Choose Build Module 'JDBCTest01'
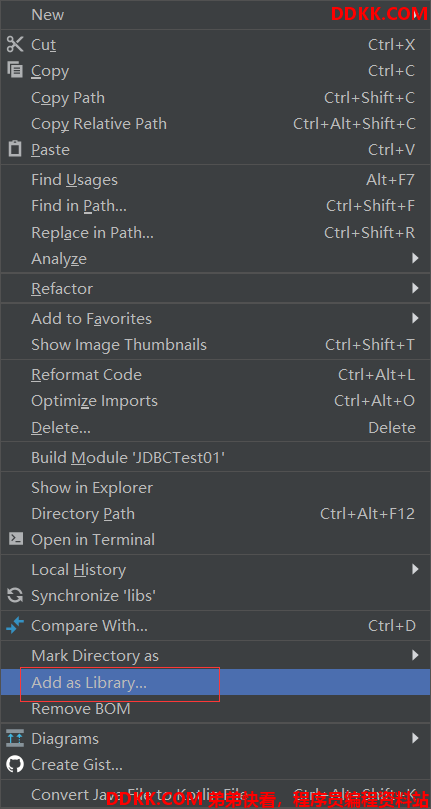 [215, 457]
